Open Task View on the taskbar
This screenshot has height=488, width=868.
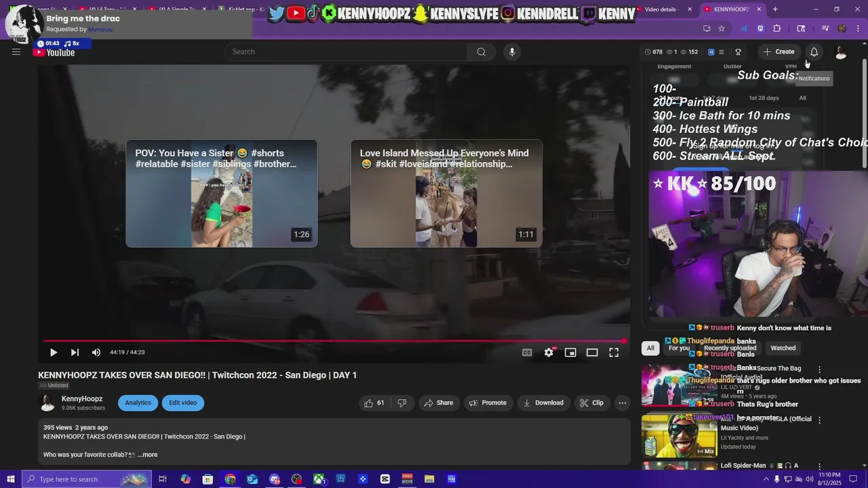(163, 479)
